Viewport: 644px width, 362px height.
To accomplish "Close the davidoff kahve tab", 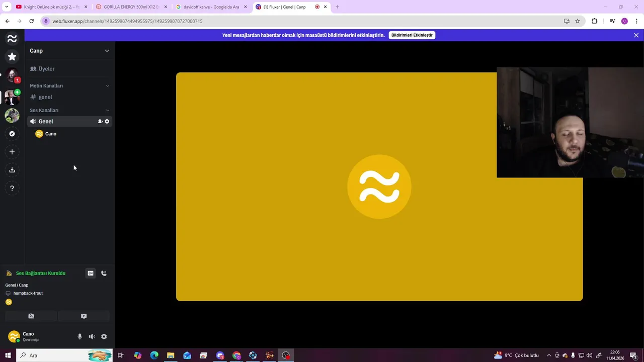I will pyautogui.click(x=246, y=7).
